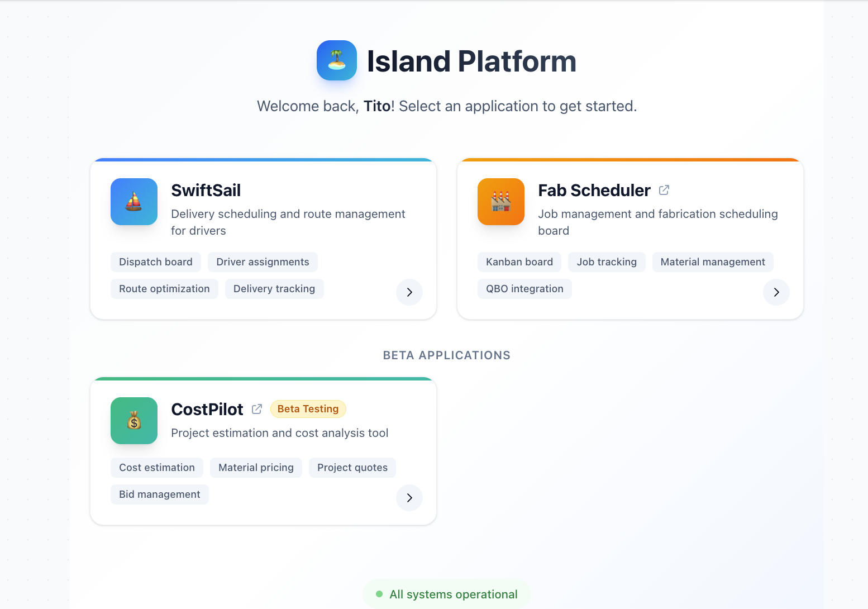
Task: Open SwiftSail using its chevron arrow
Action: pyautogui.click(x=409, y=292)
